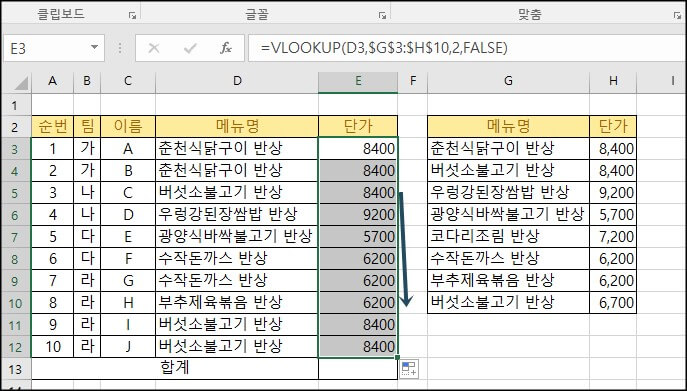Open the Clipboard group dialog launcher

click(x=132, y=16)
